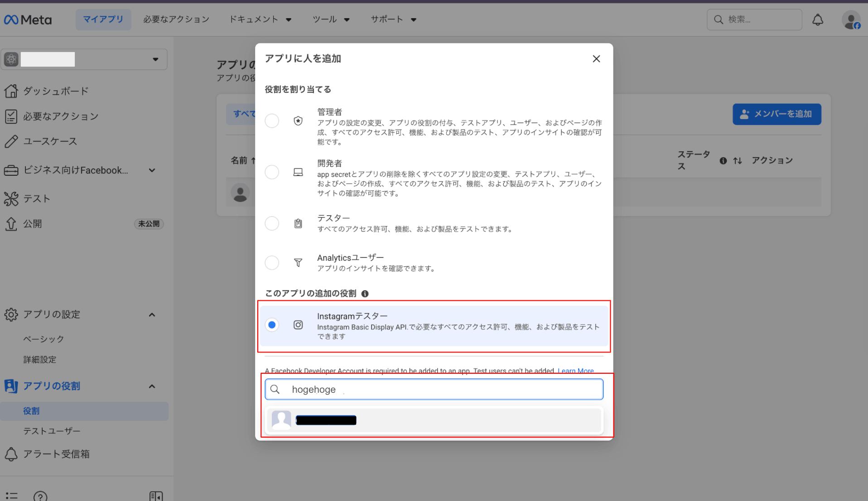Screen dimensions: 868x501
Task: Open 公開 from the sidebar
Action: [32, 224]
